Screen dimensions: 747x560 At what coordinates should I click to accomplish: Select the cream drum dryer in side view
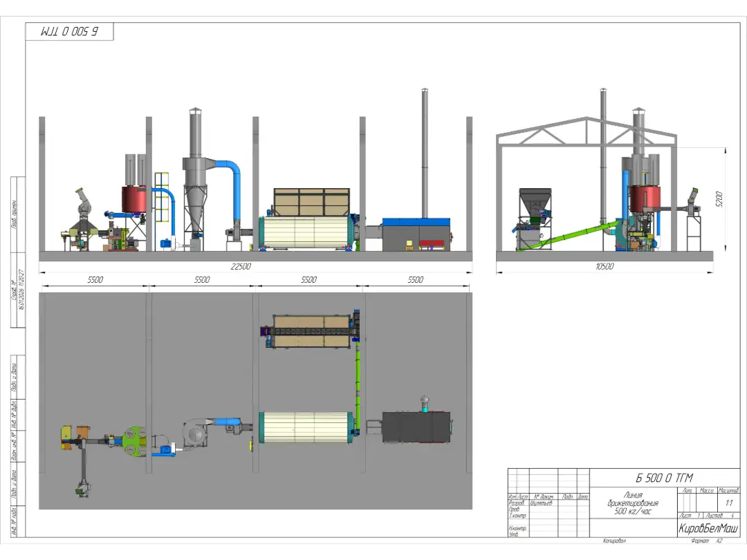[306, 232]
